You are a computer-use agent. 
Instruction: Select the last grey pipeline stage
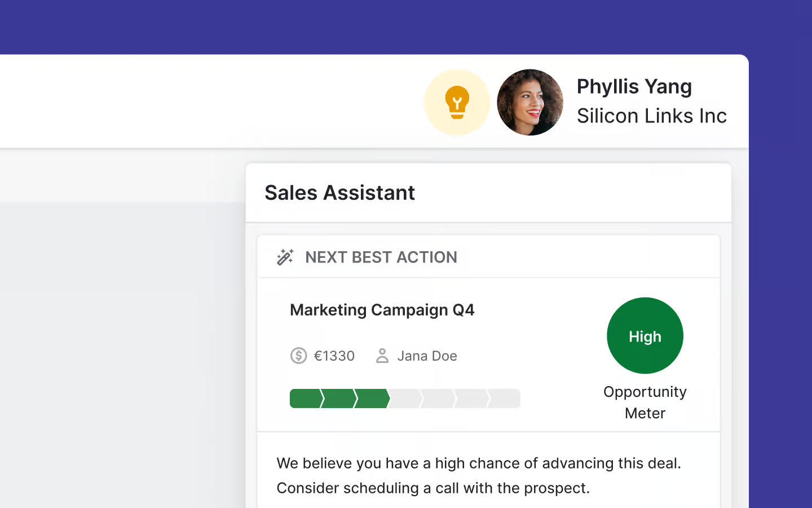coord(505,398)
